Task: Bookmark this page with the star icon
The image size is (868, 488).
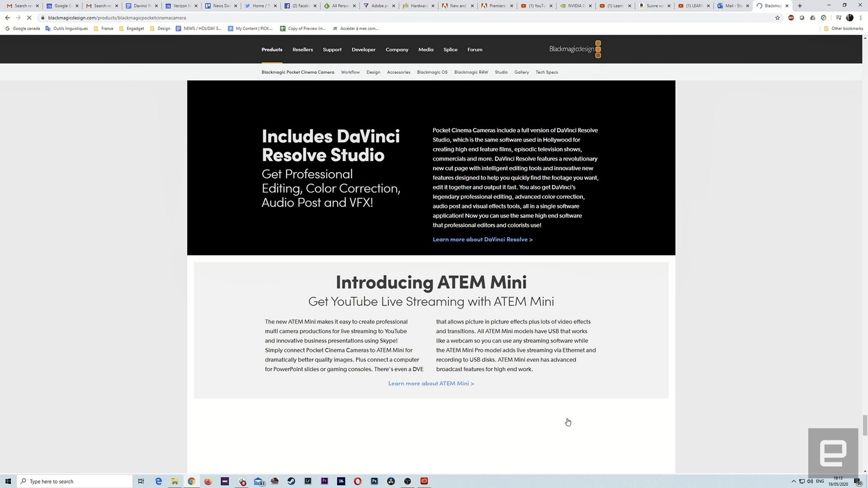Action: (777, 17)
